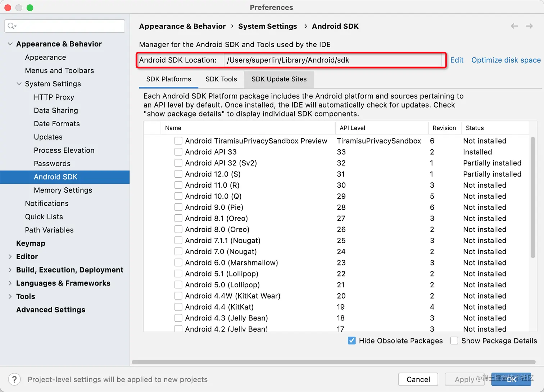Check Android 8.1 (Oreo) checkbox

click(x=178, y=218)
